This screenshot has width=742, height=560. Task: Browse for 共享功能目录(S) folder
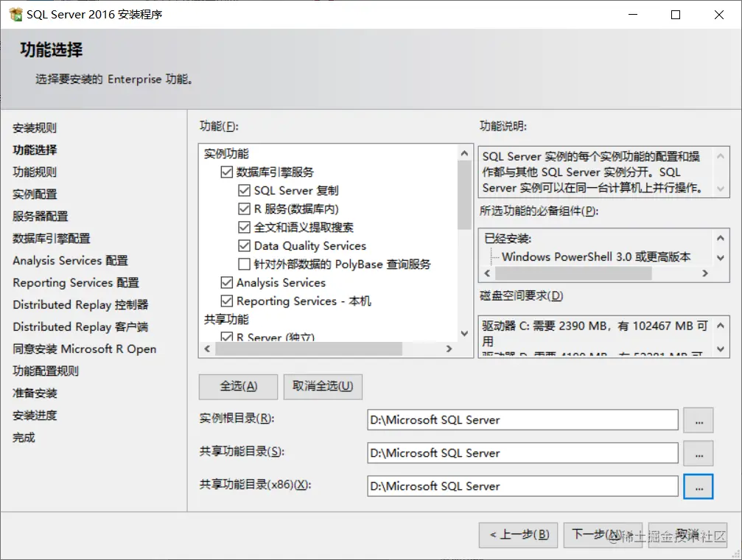click(x=699, y=453)
